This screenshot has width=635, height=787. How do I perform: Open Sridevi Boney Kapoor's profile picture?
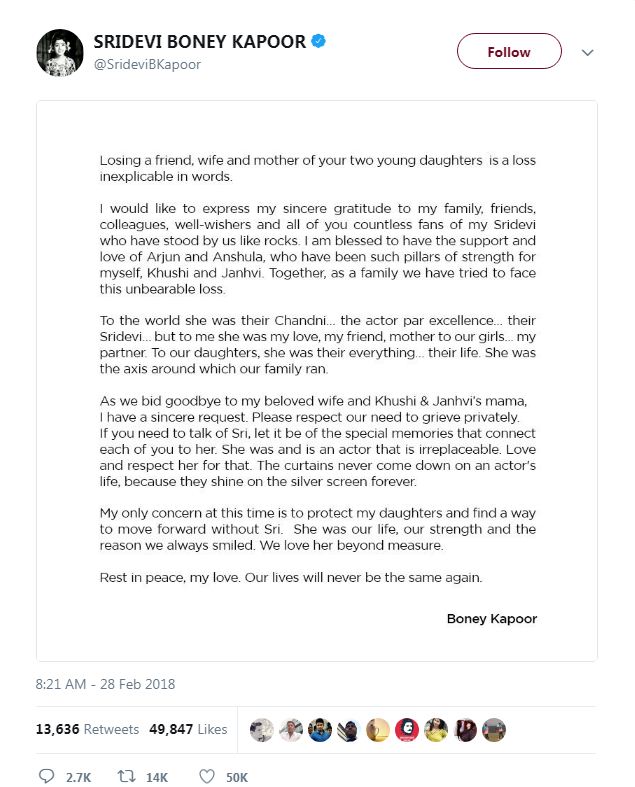click(x=59, y=52)
